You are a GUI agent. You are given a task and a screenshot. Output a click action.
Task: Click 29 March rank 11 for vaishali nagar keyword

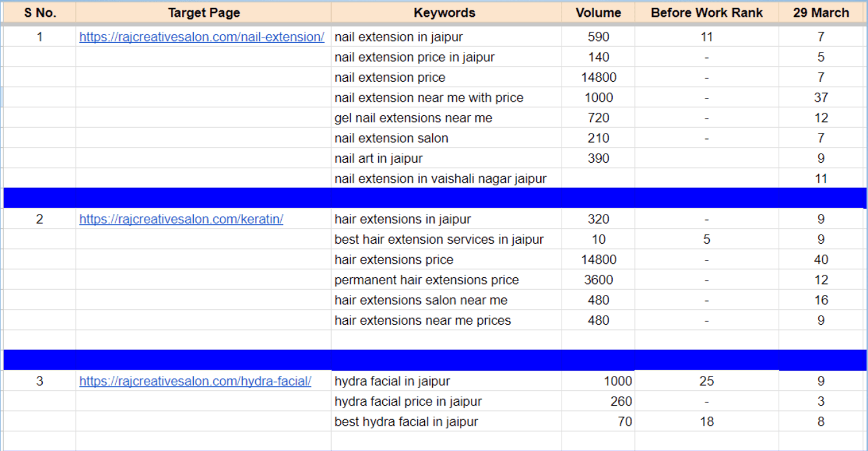click(821, 178)
